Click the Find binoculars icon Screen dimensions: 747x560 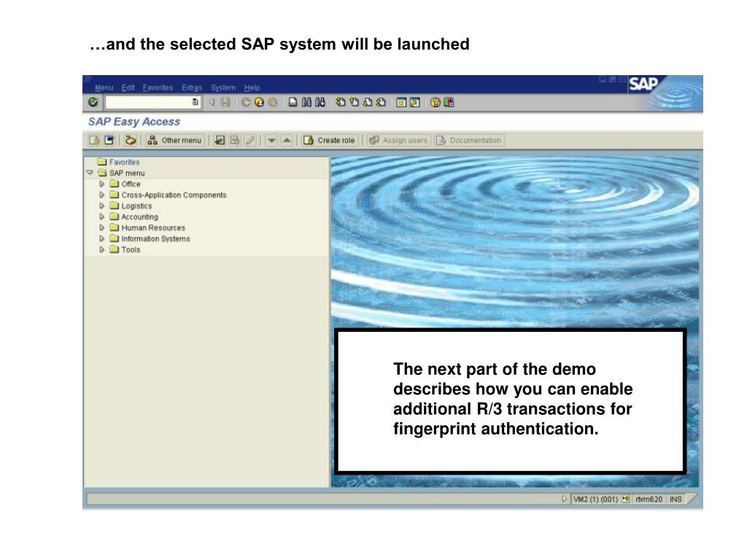[306, 102]
